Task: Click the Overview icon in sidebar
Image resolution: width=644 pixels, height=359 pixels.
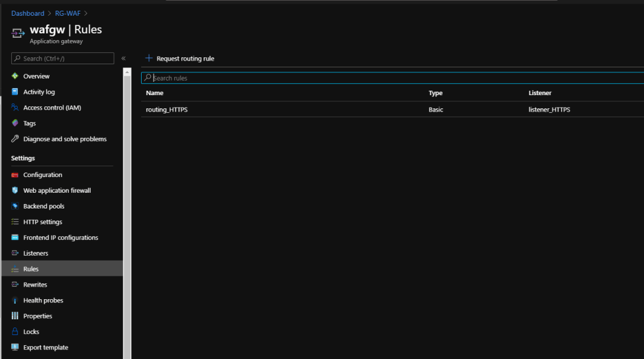Action: coord(15,76)
